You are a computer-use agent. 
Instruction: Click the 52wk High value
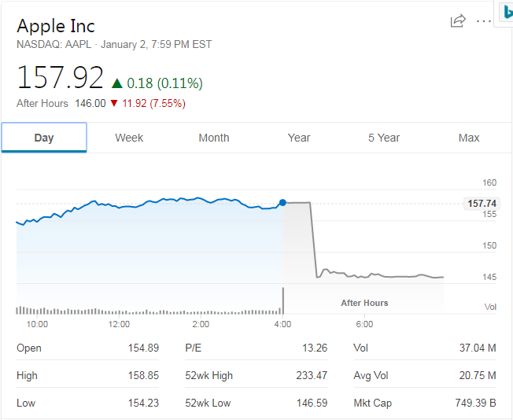click(x=312, y=376)
